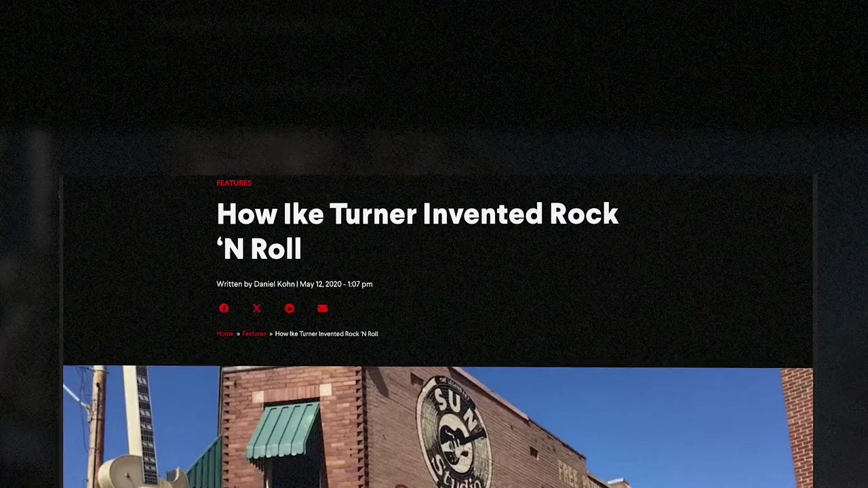Viewport: 868px width, 488px height.
Task: Share the article on Facebook
Action: [224, 308]
